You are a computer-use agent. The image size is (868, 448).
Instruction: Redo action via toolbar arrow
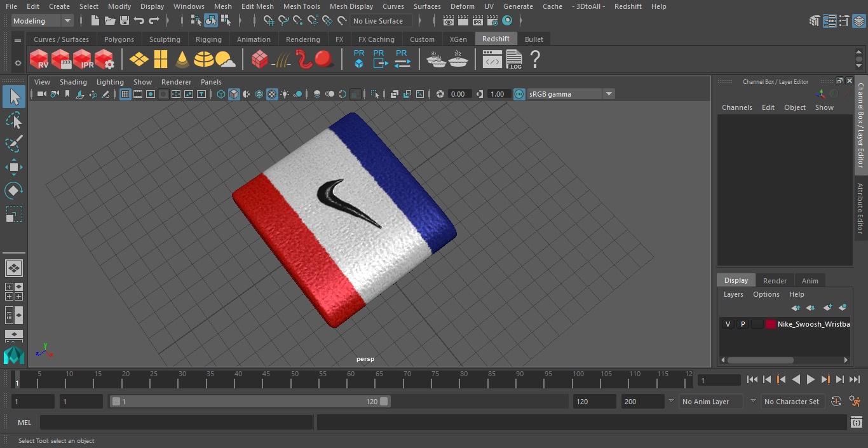click(x=154, y=21)
